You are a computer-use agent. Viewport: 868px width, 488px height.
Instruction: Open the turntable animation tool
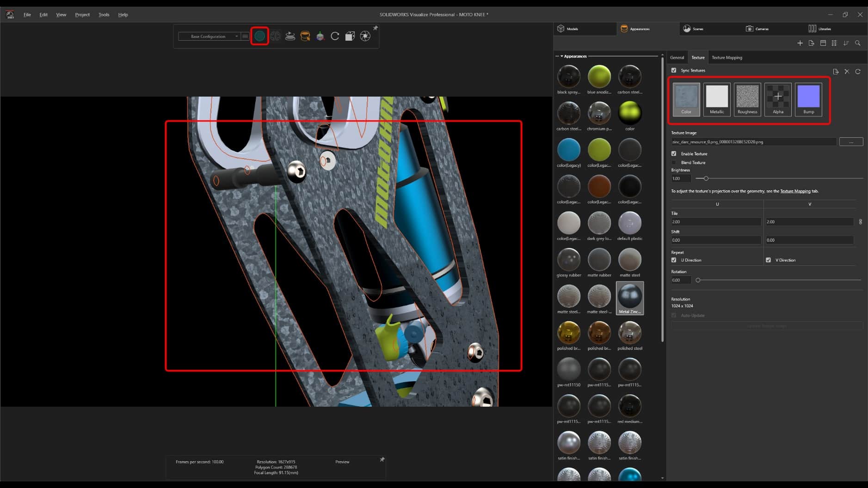[x=290, y=36]
